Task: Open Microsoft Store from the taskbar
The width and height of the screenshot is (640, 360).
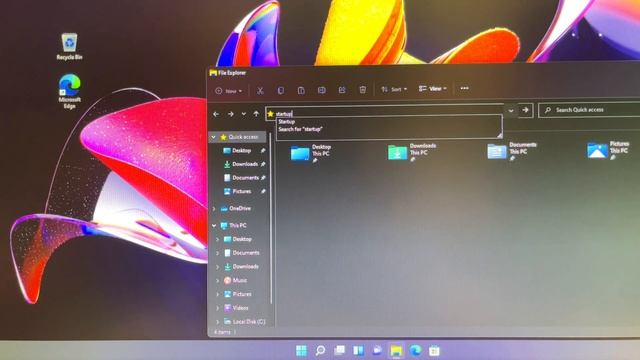Action: pyautogui.click(x=434, y=350)
